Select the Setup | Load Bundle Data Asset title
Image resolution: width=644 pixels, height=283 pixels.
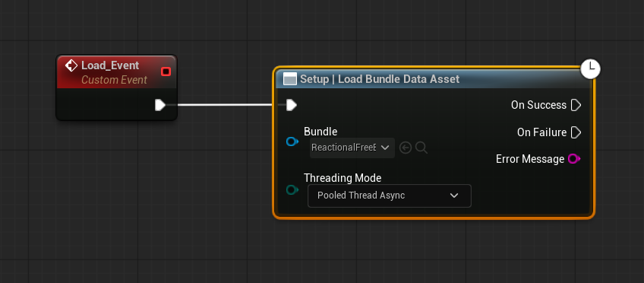point(380,79)
